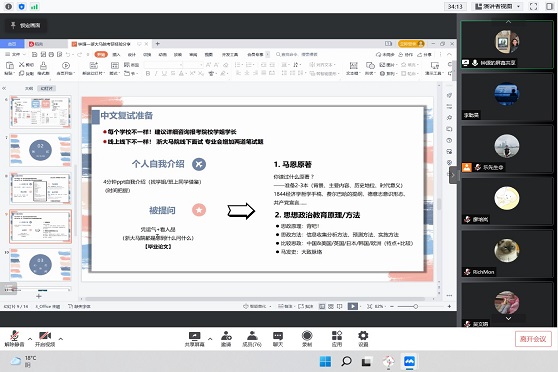
Task: Open the 设置 settings gear icon
Action: (x=363, y=339)
